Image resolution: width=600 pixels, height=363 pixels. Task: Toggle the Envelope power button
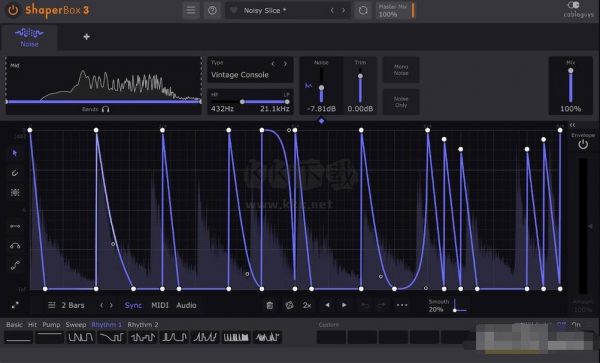(x=583, y=145)
